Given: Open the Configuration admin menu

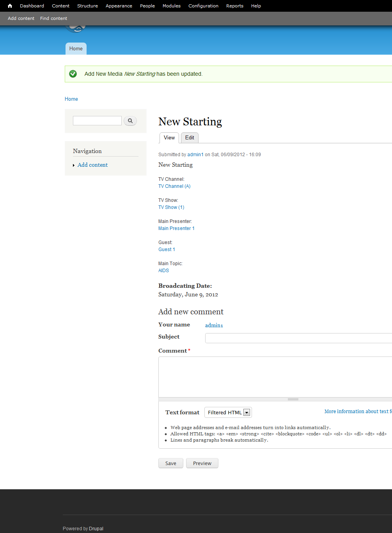Looking at the screenshot, I should coord(203,6).
